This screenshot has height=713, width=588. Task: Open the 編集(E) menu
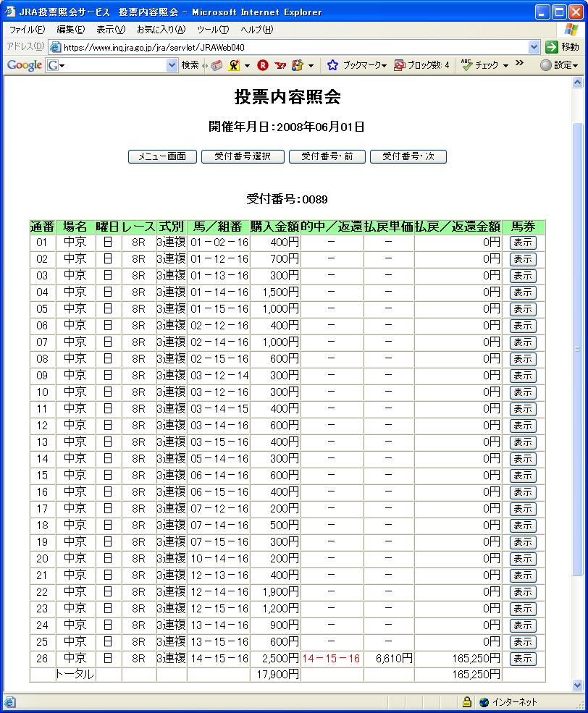click(x=70, y=30)
